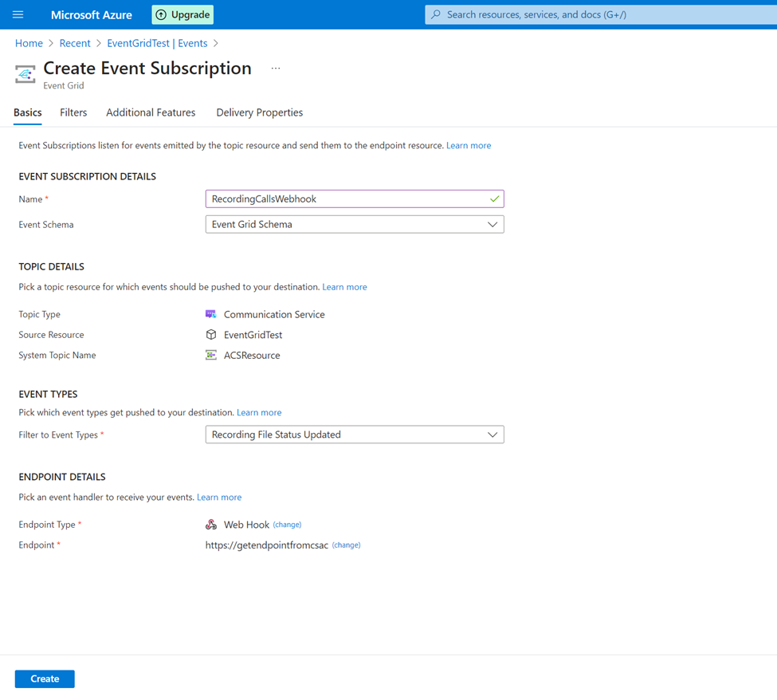The height and width of the screenshot is (700, 777).
Task: Open the ellipsis more options menu
Action: pyautogui.click(x=276, y=69)
